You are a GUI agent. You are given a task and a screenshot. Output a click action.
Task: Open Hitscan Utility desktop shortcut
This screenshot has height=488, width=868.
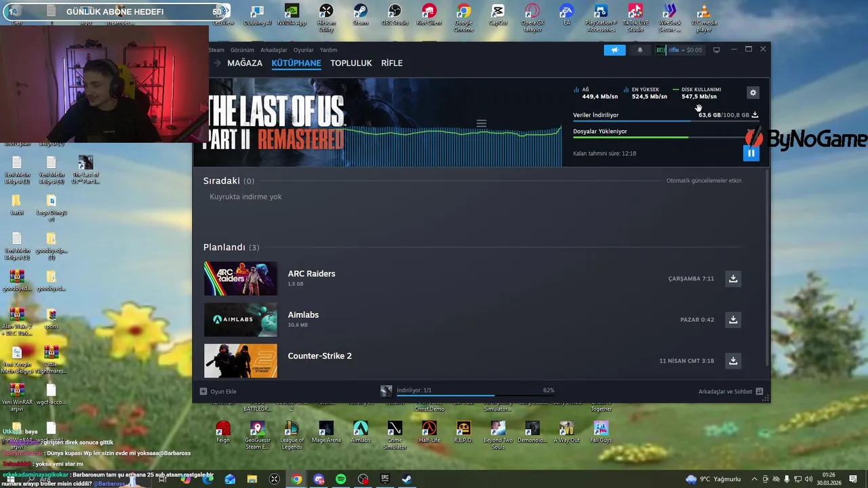pos(326,18)
